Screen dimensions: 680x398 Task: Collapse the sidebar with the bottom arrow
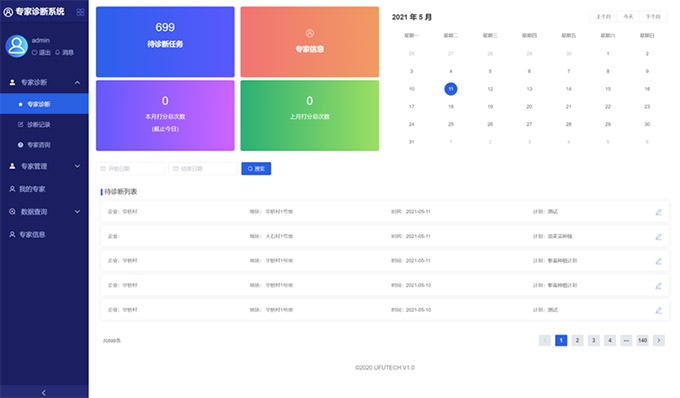click(x=44, y=392)
